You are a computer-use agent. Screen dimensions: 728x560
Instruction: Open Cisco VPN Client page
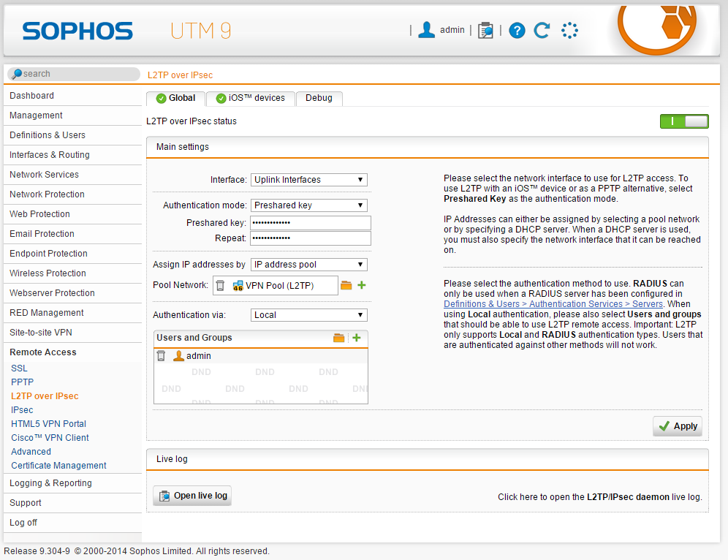click(50, 438)
